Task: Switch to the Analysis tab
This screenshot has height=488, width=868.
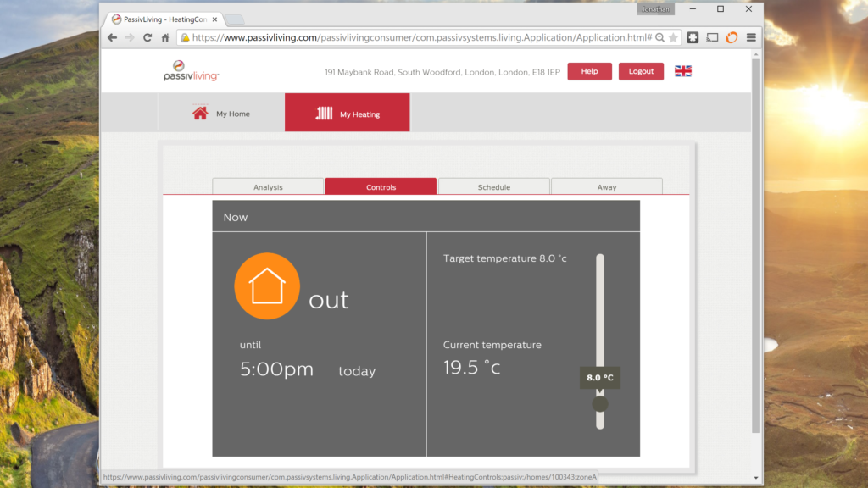Action: [x=268, y=186]
